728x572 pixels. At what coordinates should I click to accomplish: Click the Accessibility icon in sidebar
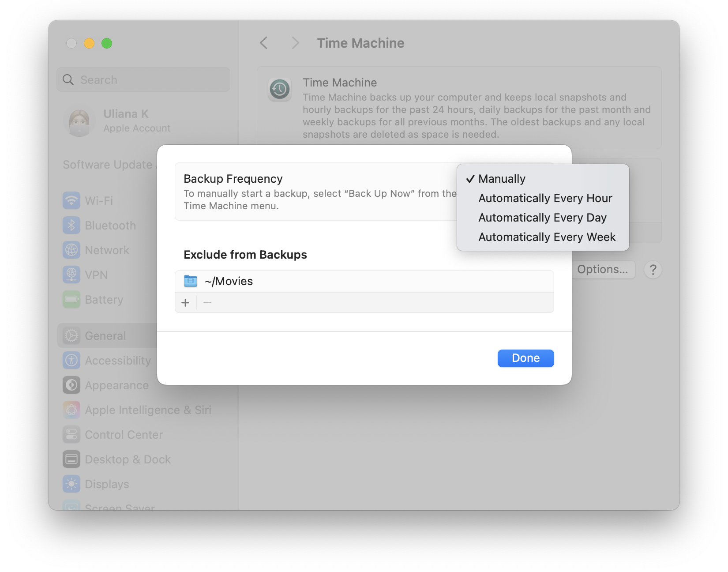71,360
